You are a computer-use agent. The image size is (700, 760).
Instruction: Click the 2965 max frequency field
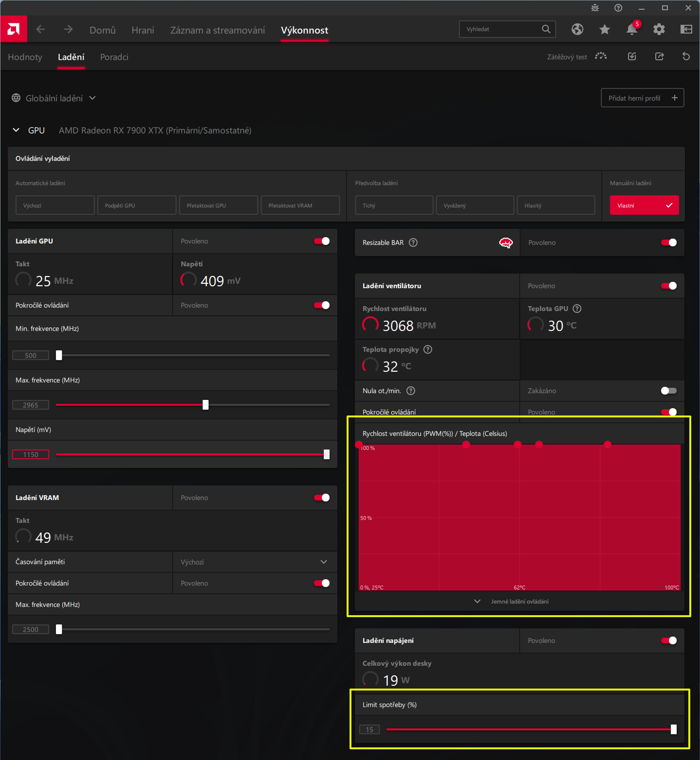pyautogui.click(x=31, y=405)
